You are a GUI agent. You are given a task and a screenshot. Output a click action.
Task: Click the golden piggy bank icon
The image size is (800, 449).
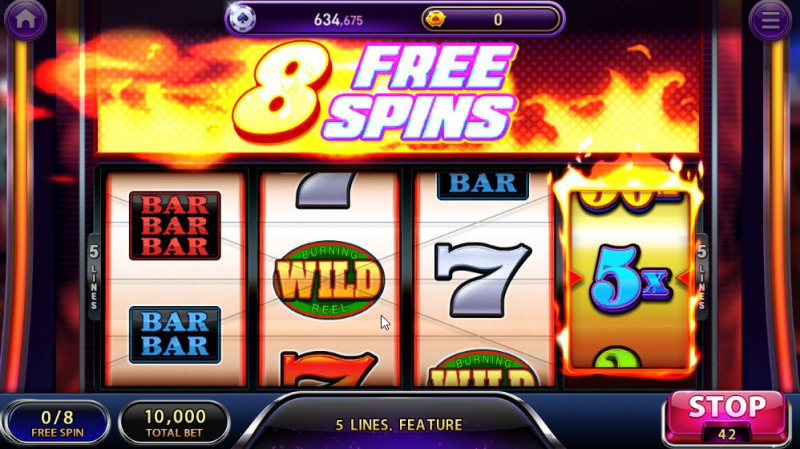pyautogui.click(x=435, y=19)
